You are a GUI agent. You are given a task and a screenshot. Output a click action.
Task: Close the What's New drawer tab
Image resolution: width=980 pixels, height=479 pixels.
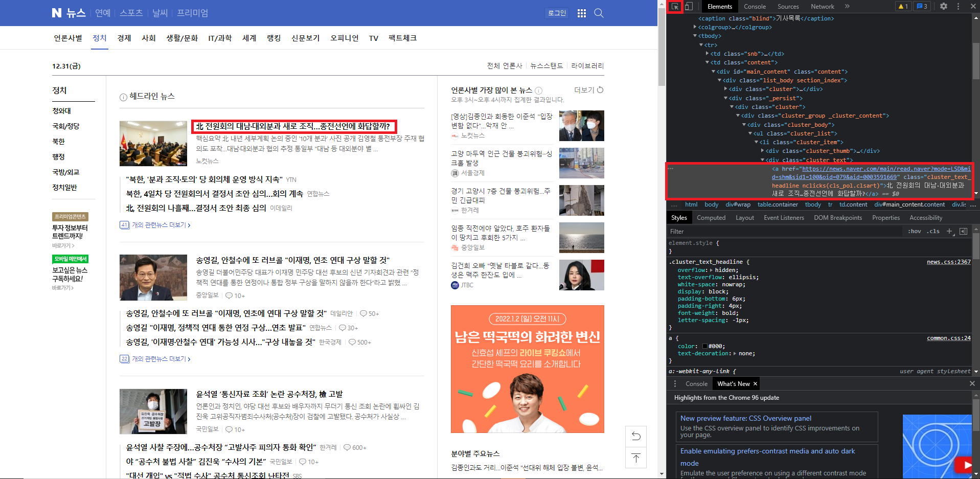point(755,384)
